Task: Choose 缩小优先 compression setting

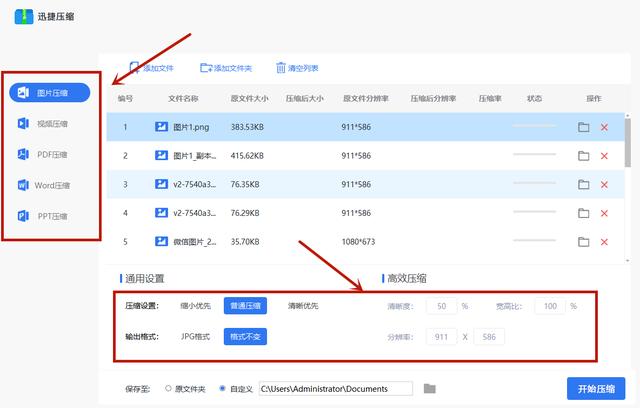Action: tap(196, 306)
